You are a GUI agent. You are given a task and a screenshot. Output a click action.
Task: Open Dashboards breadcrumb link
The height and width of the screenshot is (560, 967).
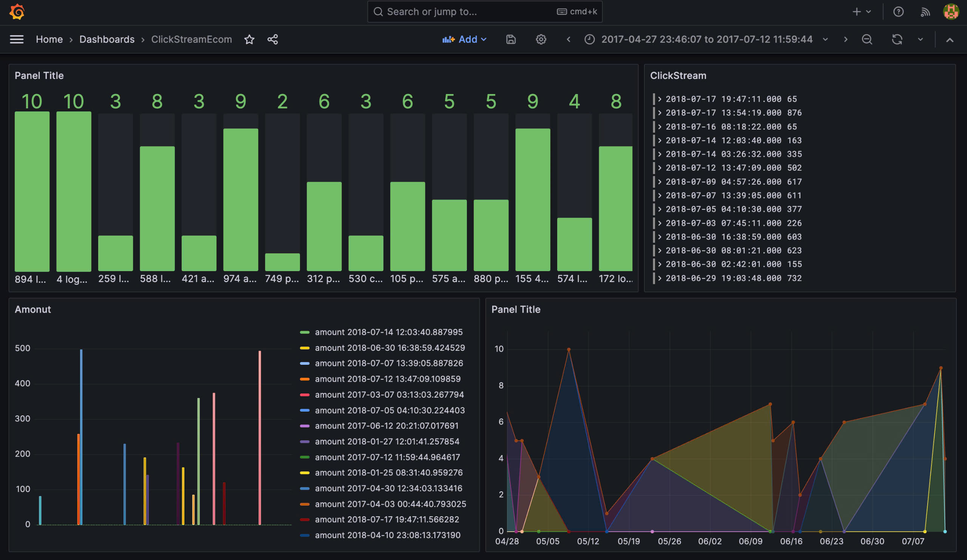pyautogui.click(x=107, y=39)
